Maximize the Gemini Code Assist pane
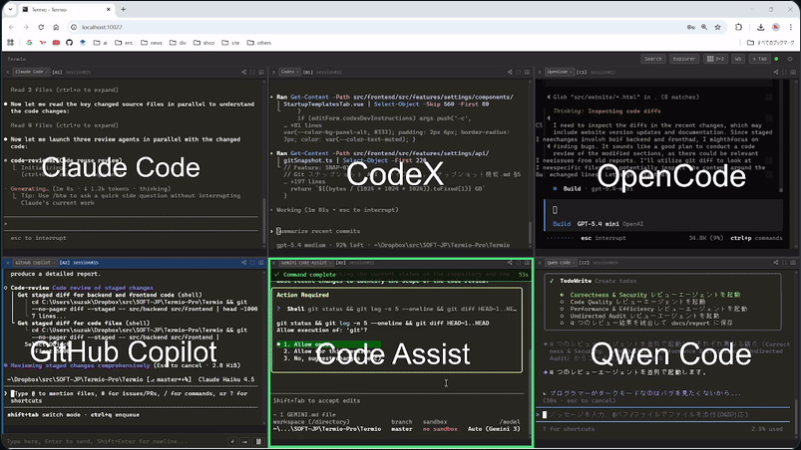801x450 pixels. click(519, 263)
